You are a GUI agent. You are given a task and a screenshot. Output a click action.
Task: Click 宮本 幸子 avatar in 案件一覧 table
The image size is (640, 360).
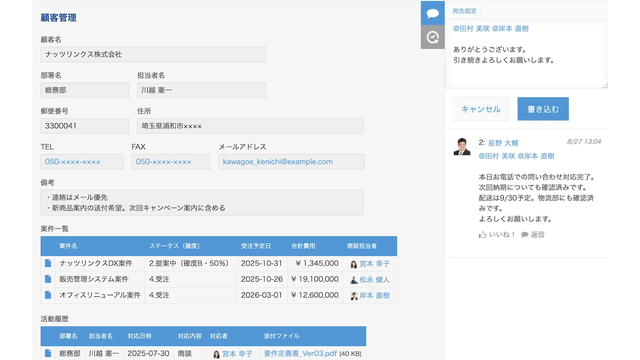(354, 264)
